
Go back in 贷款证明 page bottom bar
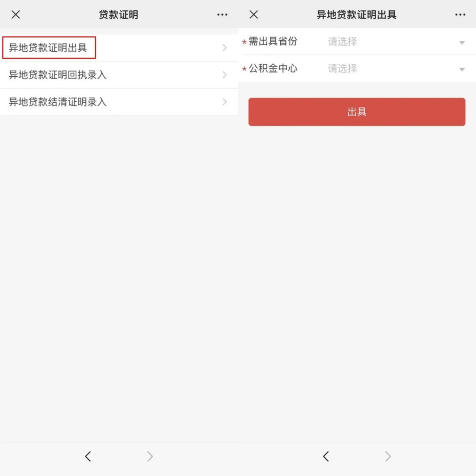(88, 456)
